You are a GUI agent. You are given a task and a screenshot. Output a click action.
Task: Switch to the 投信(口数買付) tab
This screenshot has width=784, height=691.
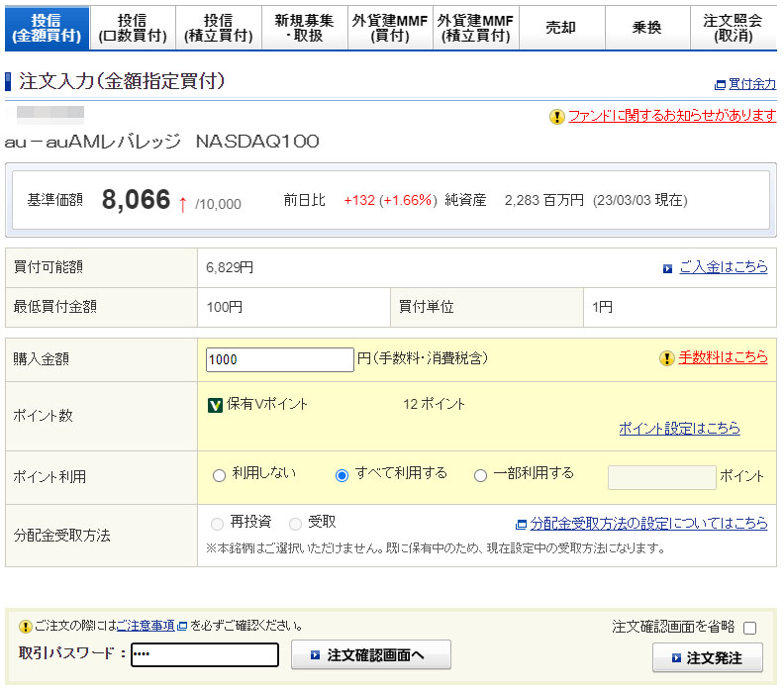click(132, 29)
